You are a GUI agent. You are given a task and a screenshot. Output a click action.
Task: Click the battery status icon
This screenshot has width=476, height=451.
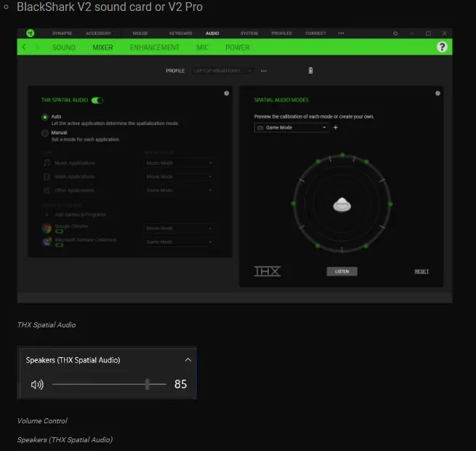click(x=310, y=71)
